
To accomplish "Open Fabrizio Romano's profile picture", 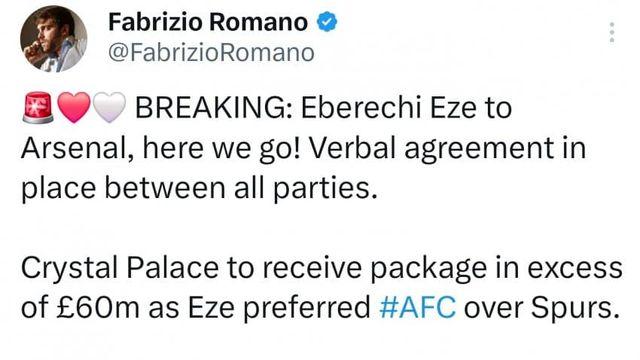I will click(53, 39).
